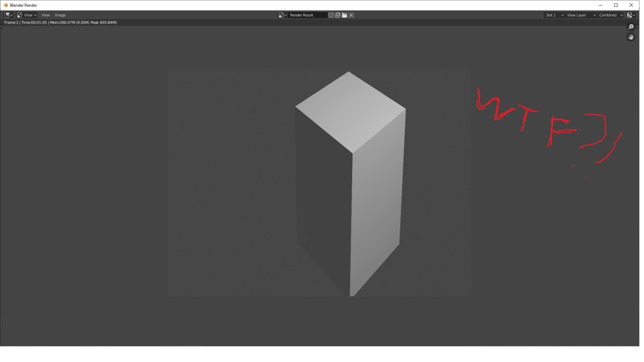Open the View mode dropdown
Screen dimensions: 644x362
[x=27, y=15]
